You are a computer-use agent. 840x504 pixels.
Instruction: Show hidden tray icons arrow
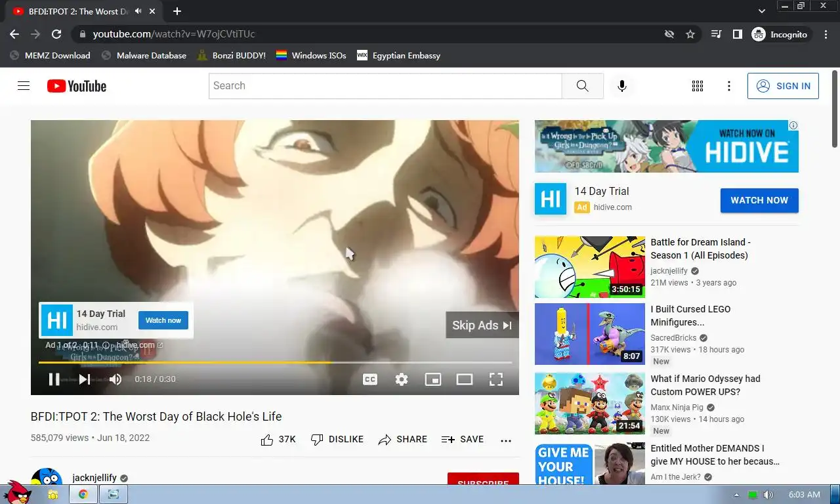[x=737, y=495]
